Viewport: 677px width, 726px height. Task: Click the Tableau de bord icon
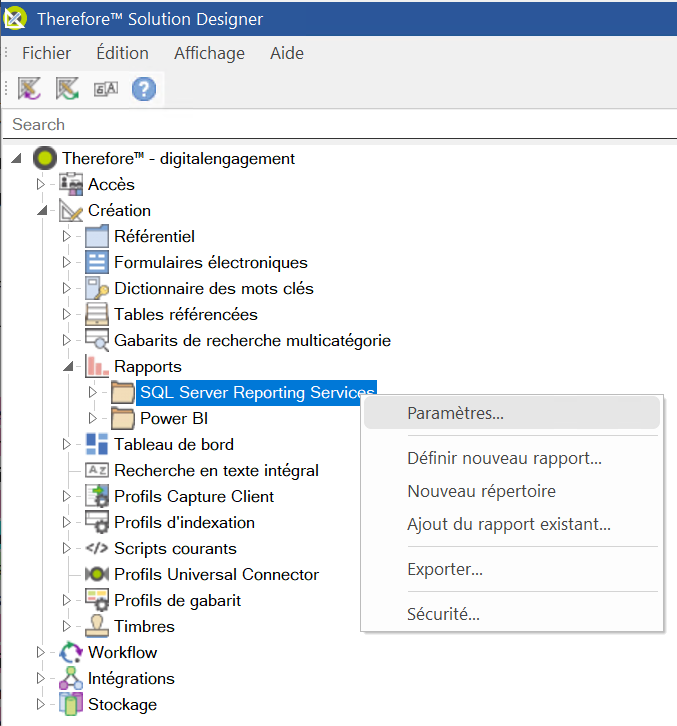point(97,444)
